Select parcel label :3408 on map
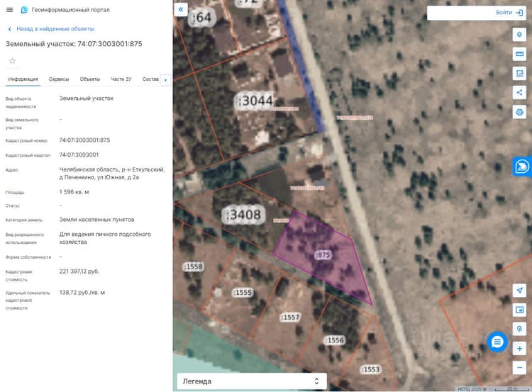This screenshot has width=532, height=392. pos(243,215)
